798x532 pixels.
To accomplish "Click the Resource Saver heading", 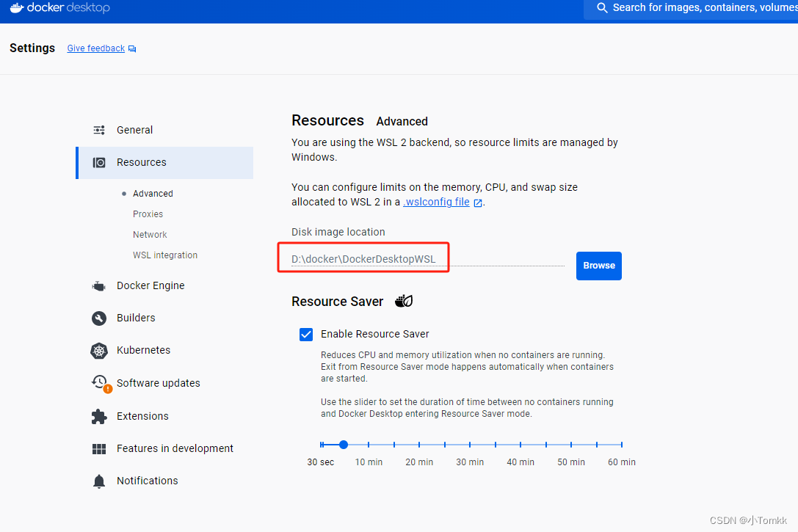I will click(337, 302).
